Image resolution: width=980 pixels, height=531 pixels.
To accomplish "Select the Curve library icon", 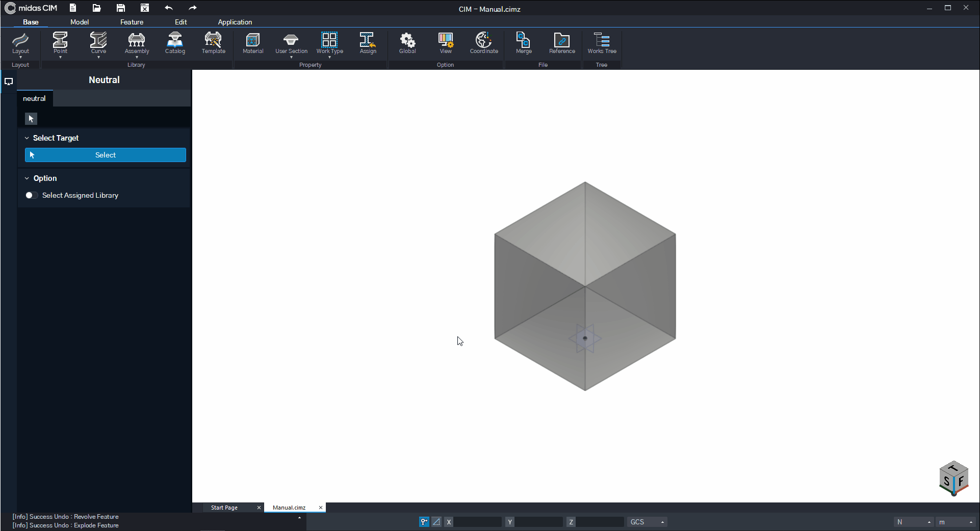I will [98, 43].
